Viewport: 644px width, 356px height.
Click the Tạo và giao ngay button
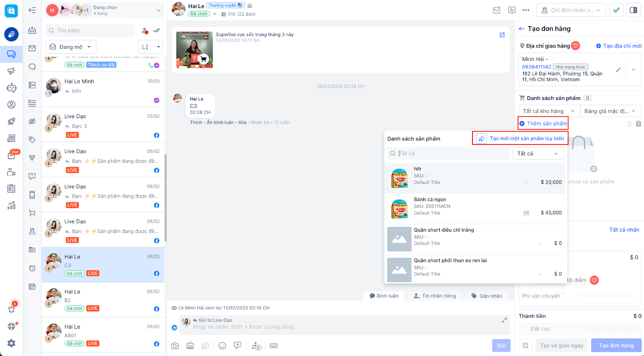pos(561,346)
